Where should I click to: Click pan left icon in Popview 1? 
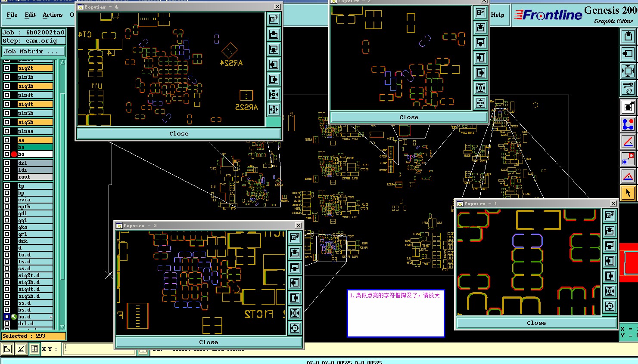[x=610, y=261]
